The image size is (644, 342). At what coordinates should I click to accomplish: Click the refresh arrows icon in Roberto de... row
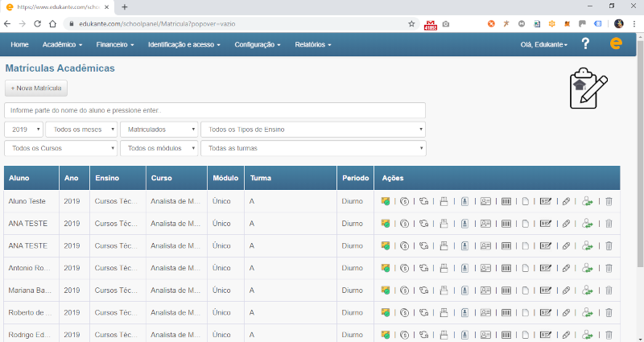[x=424, y=312]
